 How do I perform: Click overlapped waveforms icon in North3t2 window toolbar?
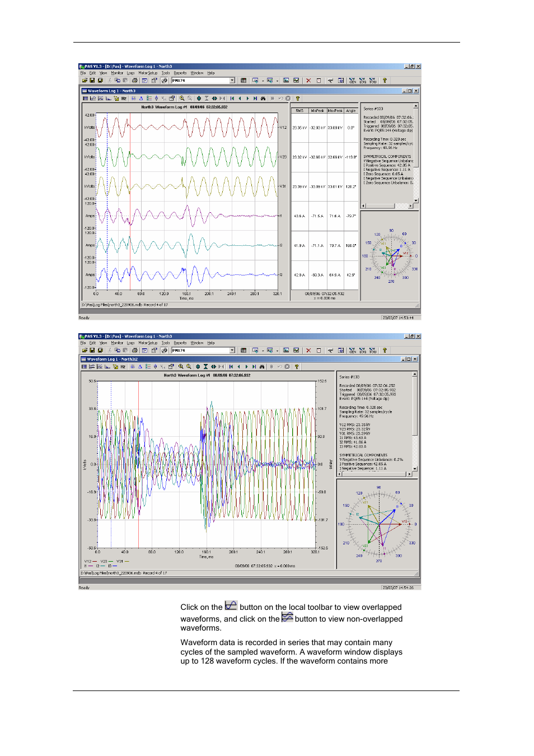pyautogui.click(x=92, y=367)
